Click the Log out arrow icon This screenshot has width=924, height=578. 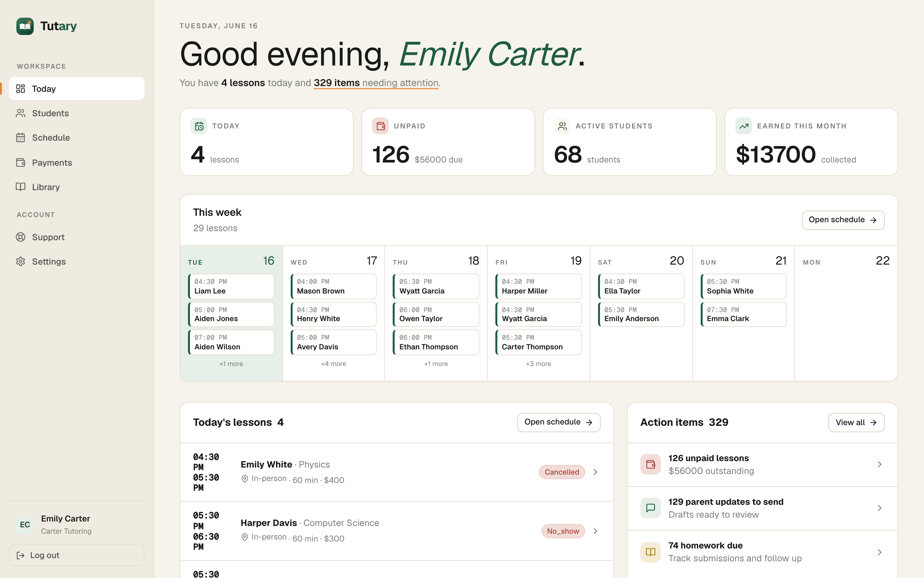click(21, 556)
